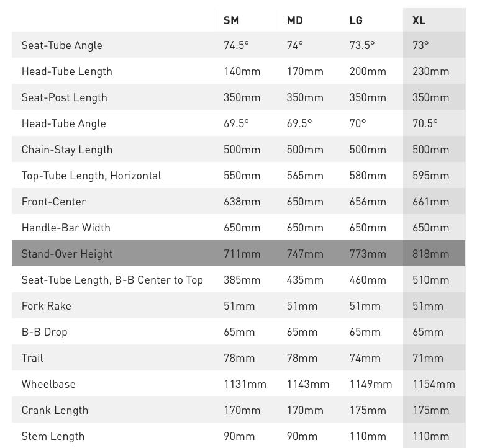Choose the LG size column header
This screenshot has width=477, height=448.
tap(356, 20)
